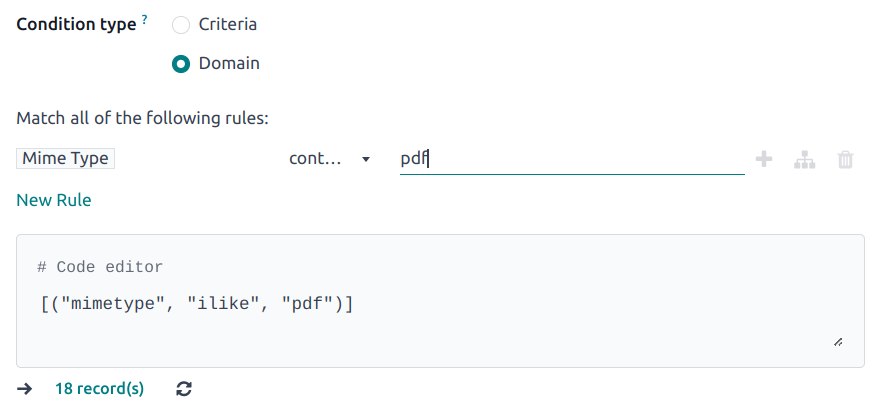Select the Criteria radio button
Image resolution: width=877 pixels, height=409 pixels.
181,25
